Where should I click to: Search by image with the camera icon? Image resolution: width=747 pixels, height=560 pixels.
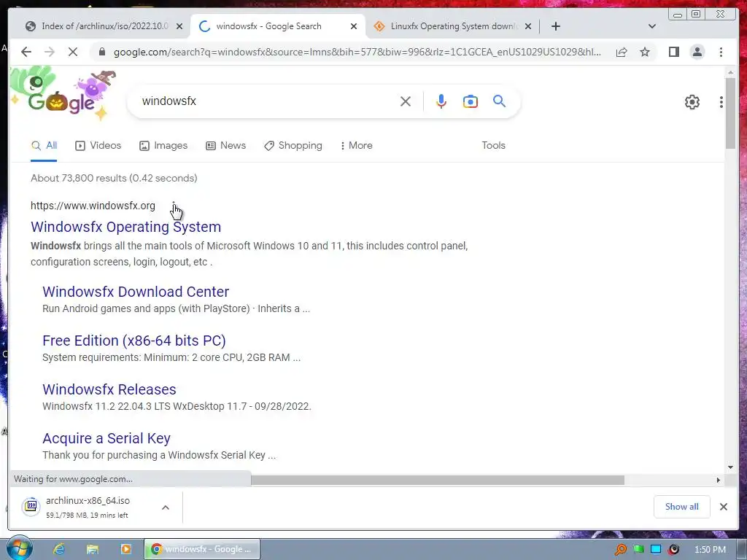click(x=471, y=101)
